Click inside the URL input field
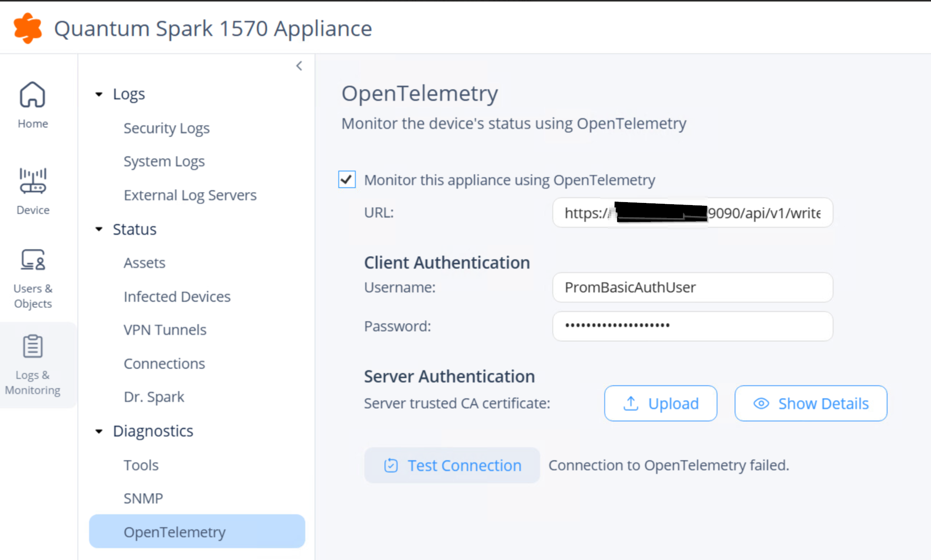 693,213
